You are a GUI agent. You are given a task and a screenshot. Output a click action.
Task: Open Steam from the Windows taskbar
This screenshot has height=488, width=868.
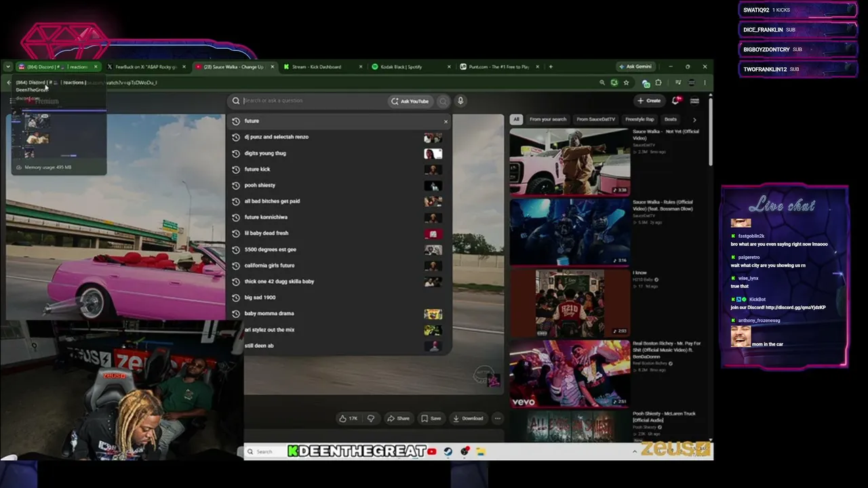coord(448,452)
